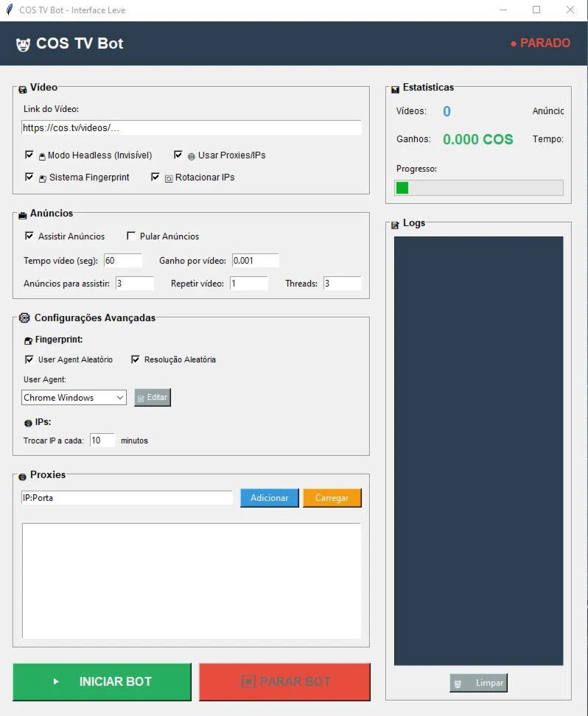This screenshot has width=588, height=716.
Task: Toggle Resolução Aleatória checkbox
Action: coord(136,359)
